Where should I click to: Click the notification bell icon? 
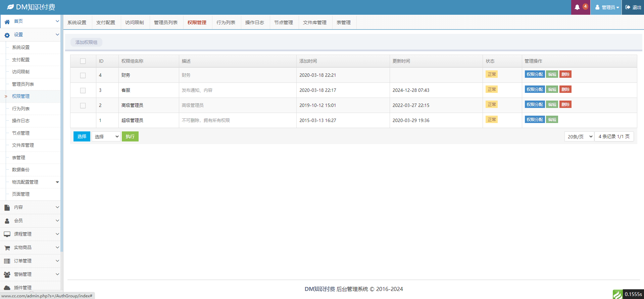577,7
